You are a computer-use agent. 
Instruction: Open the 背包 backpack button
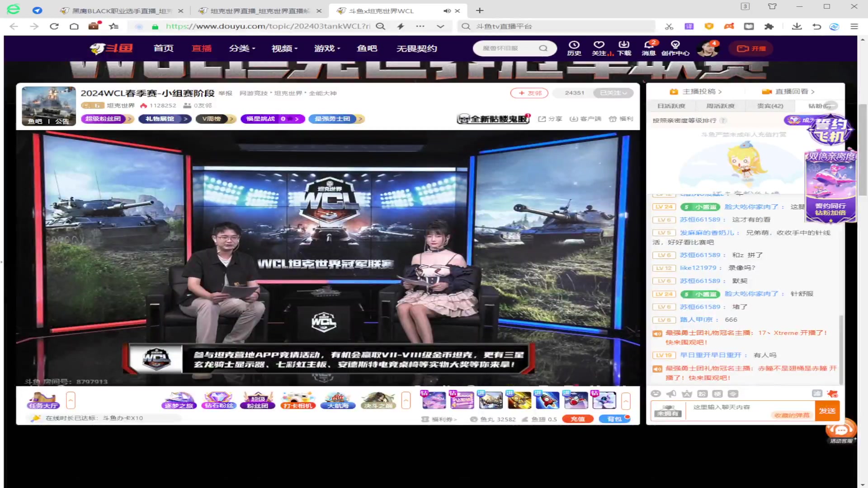614,419
